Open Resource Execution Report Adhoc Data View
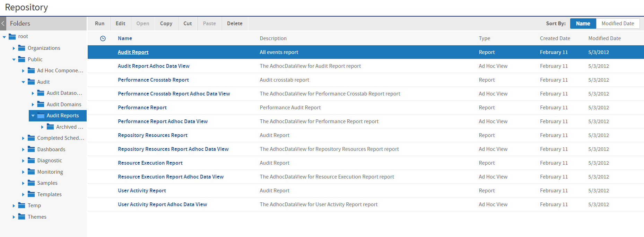The width and height of the screenshot is (644, 237). (x=171, y=177)
